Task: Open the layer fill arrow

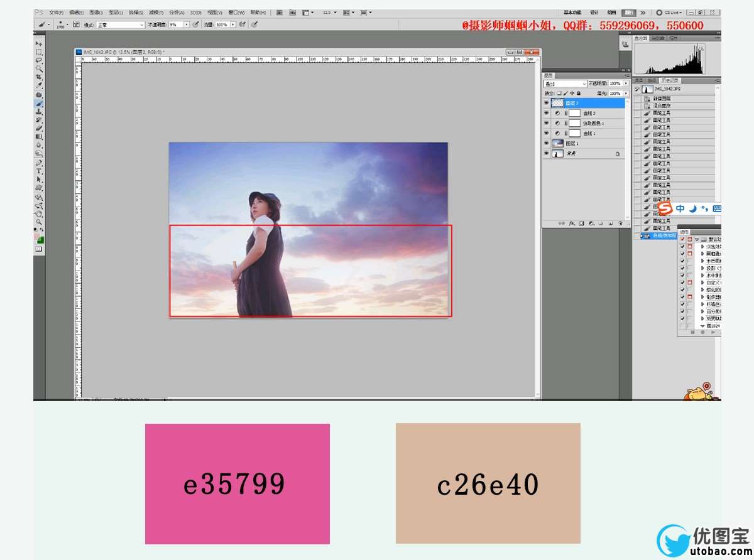Action: (626, 93)
